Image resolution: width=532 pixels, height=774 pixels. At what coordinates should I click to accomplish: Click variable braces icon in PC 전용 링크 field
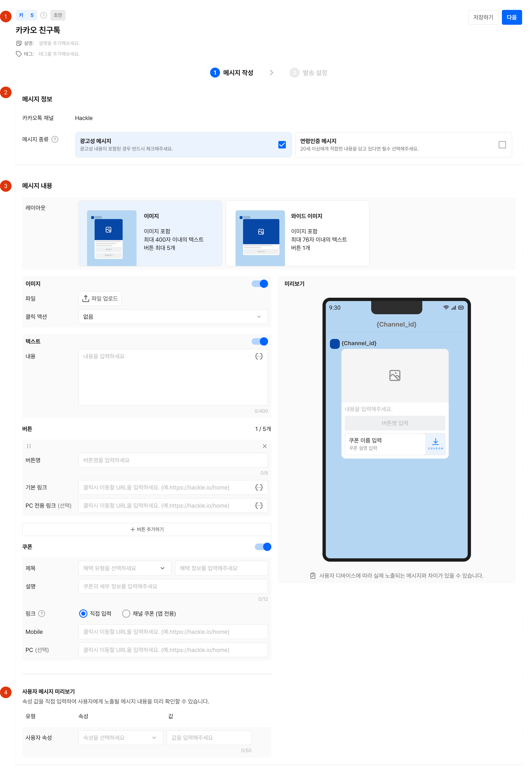tap(259, 506)
